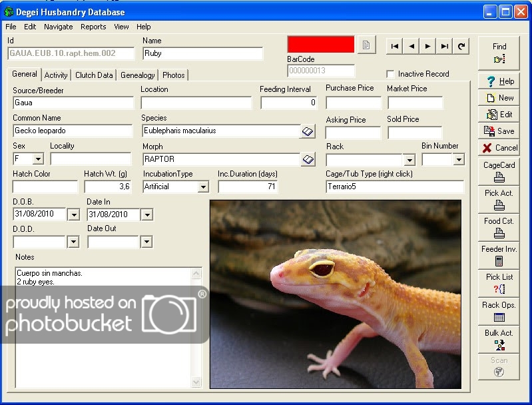Open the D.O.B. date picker dropdown
This screenshot has height=405, width=532.
coord(73,215)
